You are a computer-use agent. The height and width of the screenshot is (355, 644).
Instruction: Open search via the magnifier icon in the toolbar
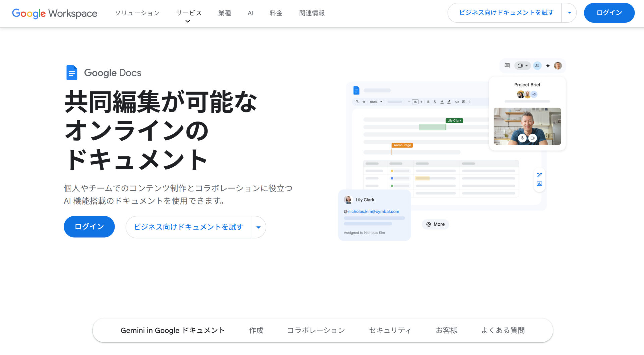tap(357, 102)
